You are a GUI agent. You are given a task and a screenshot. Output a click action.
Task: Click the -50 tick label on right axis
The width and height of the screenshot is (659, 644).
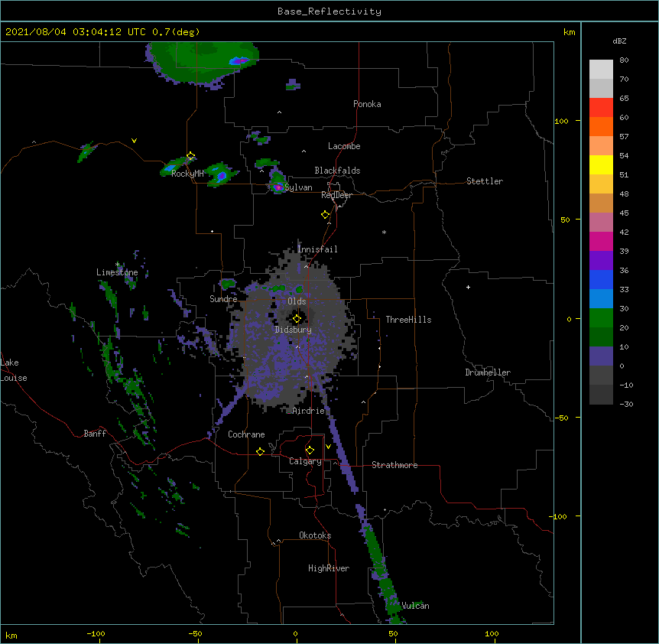(x=561, y=418)
